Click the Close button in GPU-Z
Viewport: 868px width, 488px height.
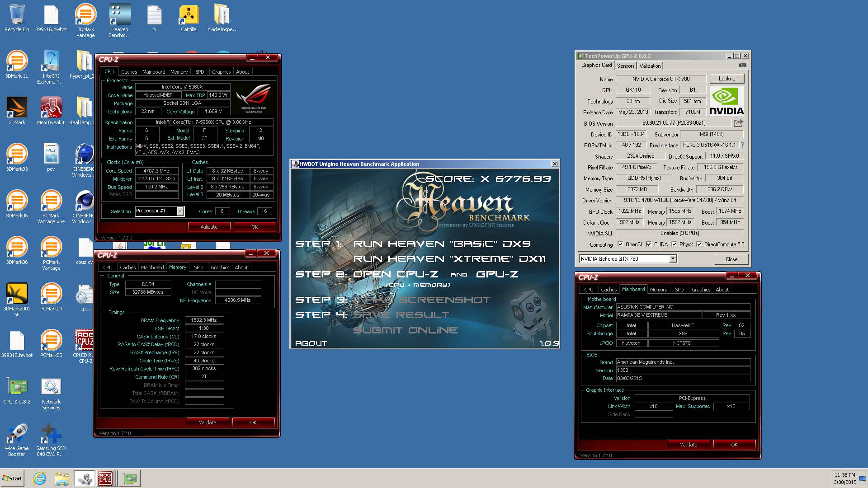click(731, 259)
